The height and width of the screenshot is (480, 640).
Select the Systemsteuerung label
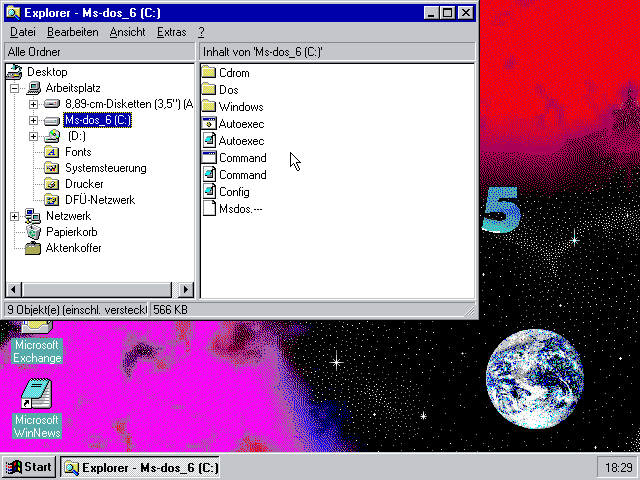106,168
